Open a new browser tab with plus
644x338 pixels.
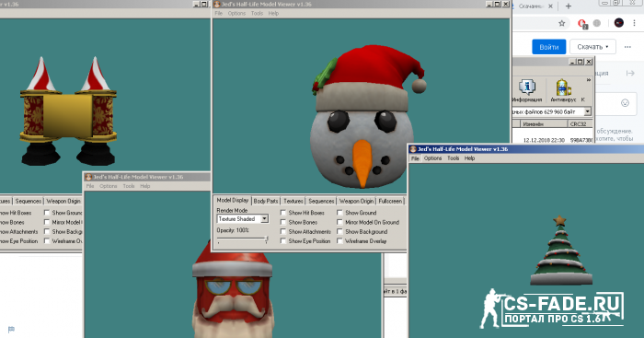[x=569, y=6]
